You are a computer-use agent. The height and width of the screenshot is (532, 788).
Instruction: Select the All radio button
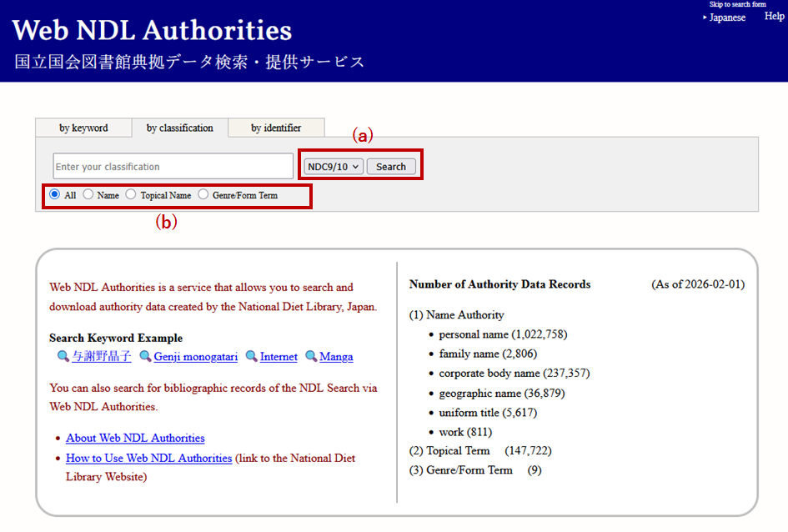tap(55, 195)
